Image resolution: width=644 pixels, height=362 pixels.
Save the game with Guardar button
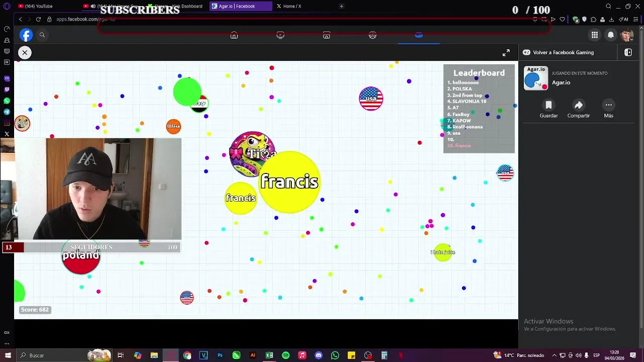[548, 109]
